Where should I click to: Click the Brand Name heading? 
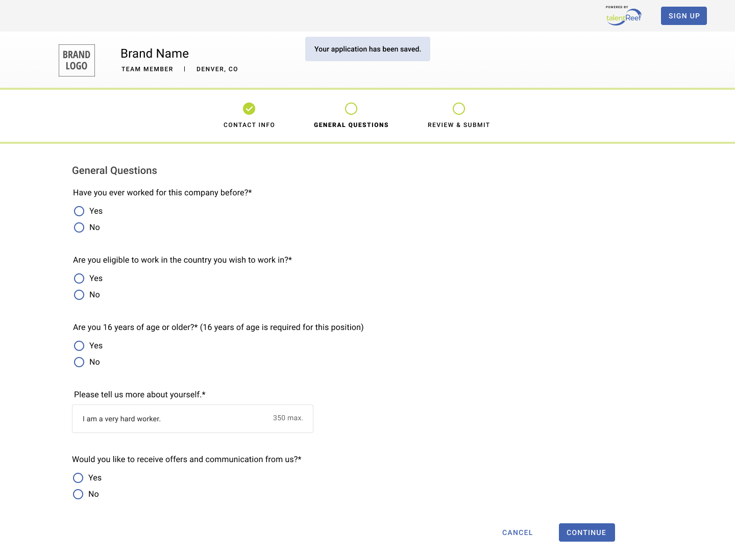(155, 53)
